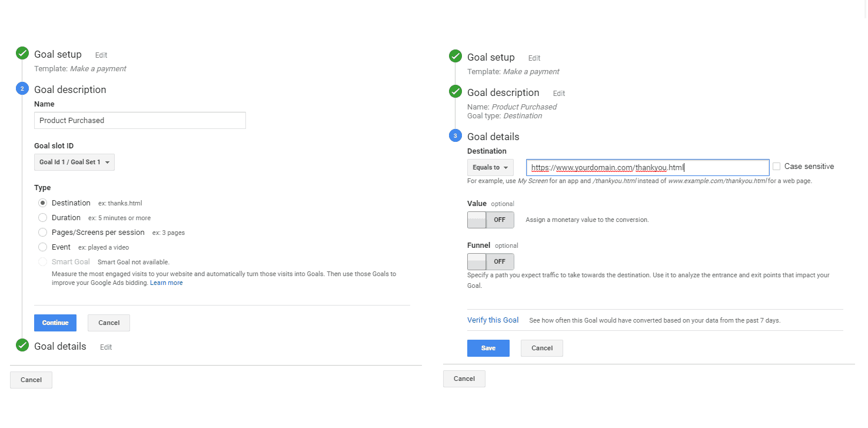Click 'ex: played a video' hint

(104, 247)
